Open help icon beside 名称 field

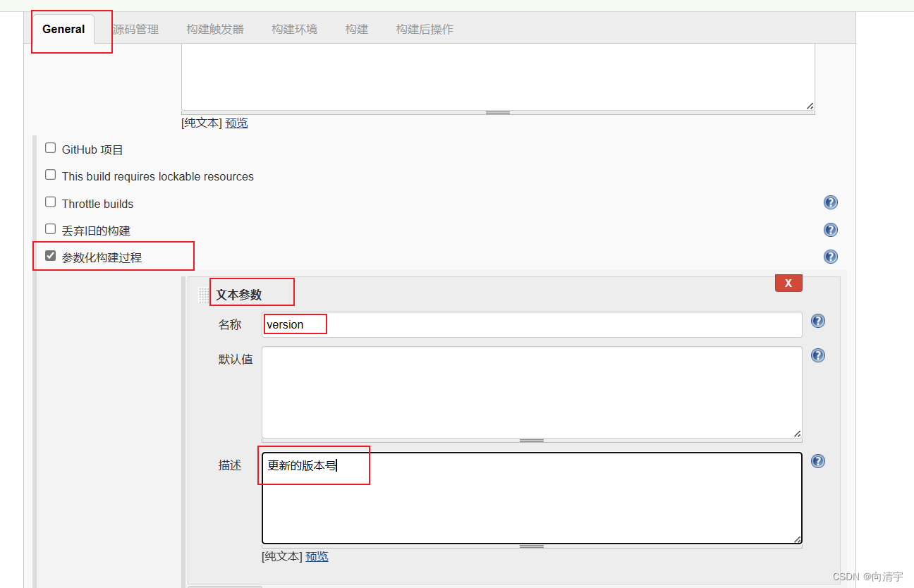tap(818, 321)
